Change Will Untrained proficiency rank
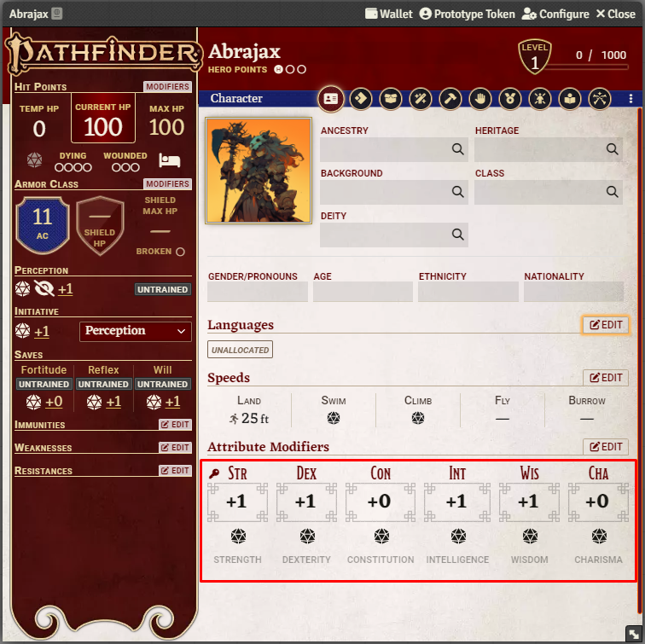This screenshot has height=644, width=645. (x=162, y=384)
